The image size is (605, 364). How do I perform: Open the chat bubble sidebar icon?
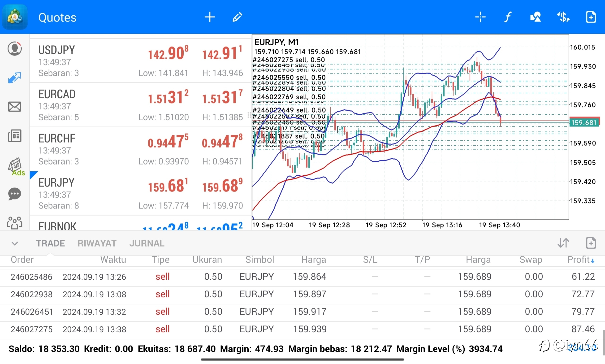point(15,194)
